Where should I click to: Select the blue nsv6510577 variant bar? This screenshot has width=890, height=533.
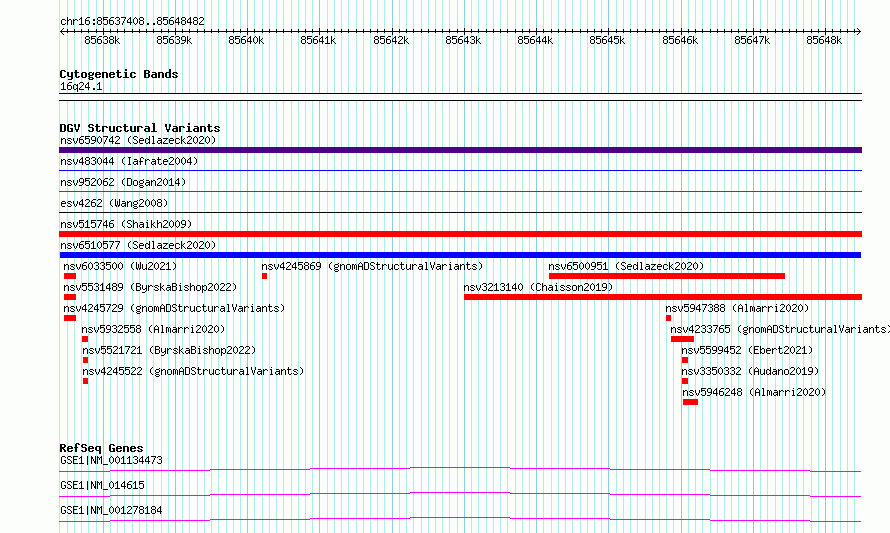pyautogui.click(x=460, y=255)
